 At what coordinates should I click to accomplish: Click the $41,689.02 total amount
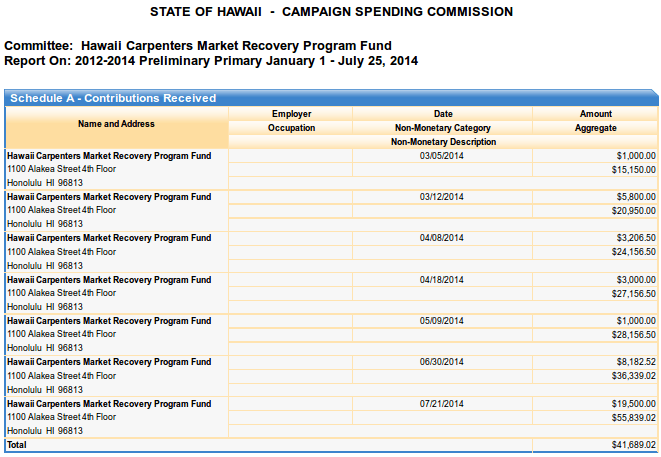tap(634, 445)
